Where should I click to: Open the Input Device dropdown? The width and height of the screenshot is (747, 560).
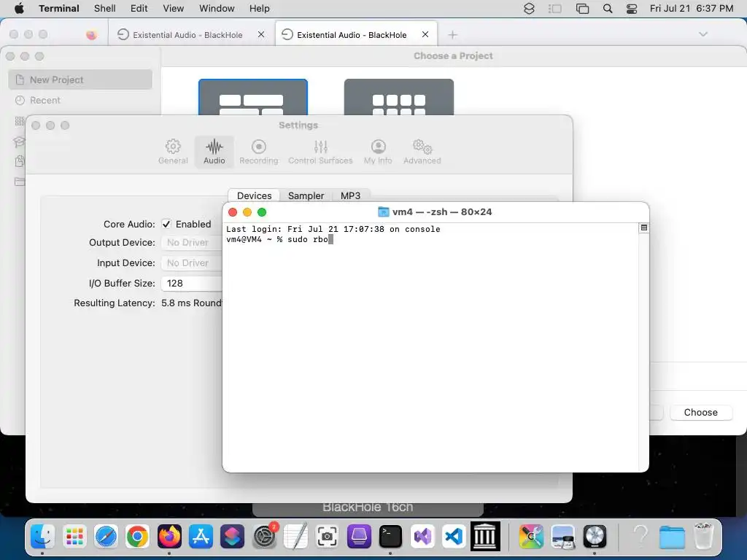pos(192,262)
